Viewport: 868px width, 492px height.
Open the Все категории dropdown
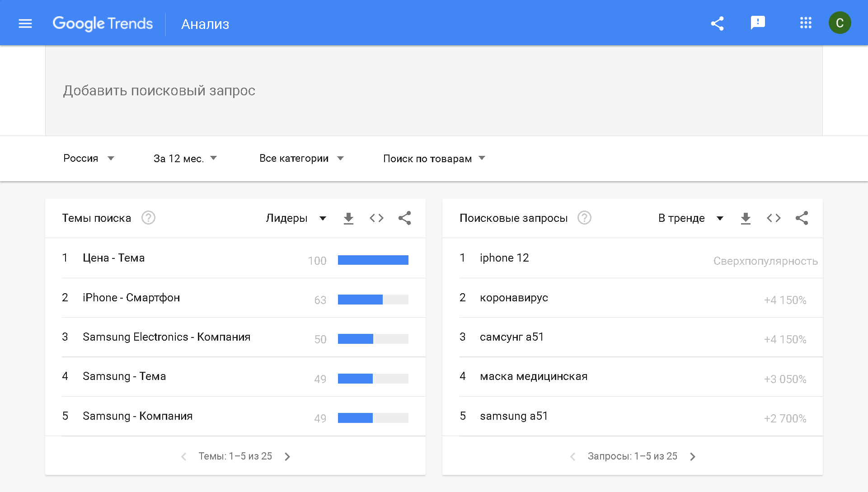301,159
